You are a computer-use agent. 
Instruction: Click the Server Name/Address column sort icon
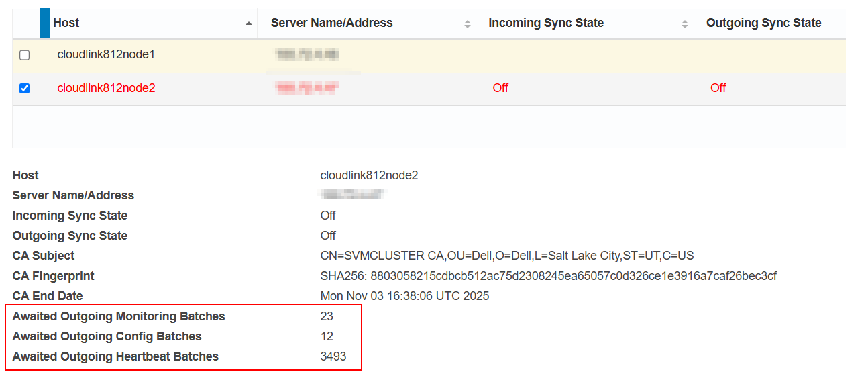click(467, 24)
